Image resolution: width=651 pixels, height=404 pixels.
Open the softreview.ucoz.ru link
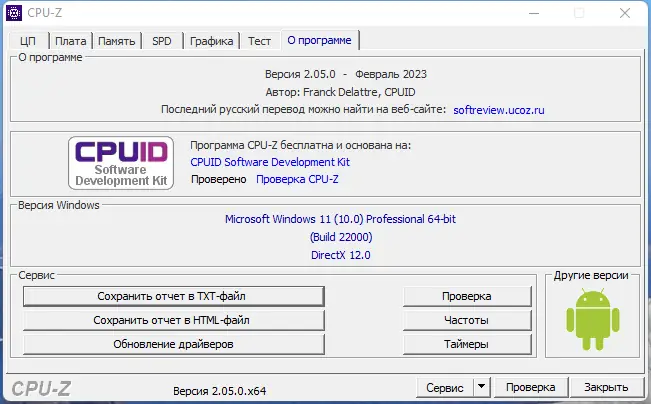pyautogui.click(x=499, y=110)
